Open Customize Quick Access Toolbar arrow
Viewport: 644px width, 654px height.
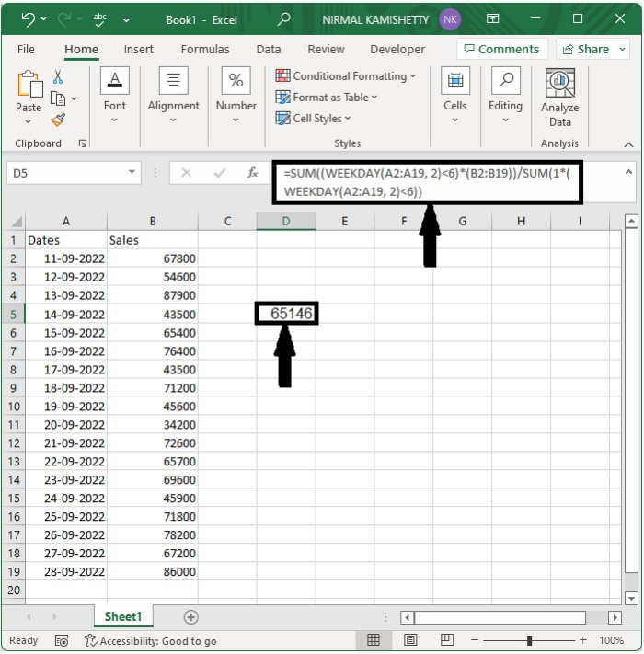point(126,19)
